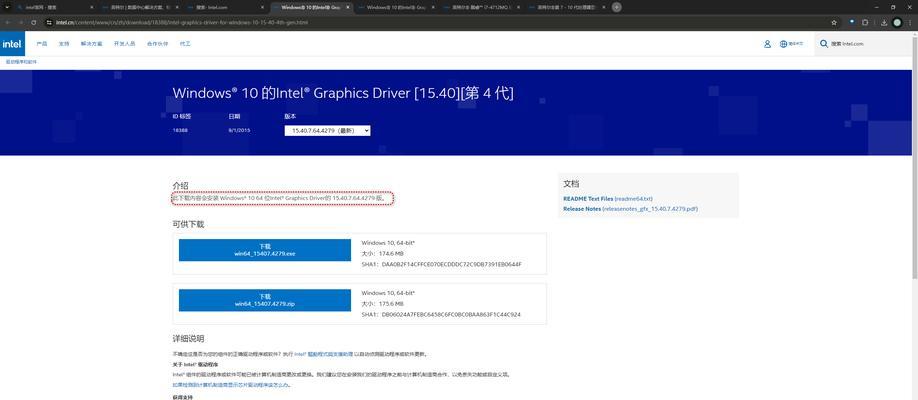Open the blue extension icon in the toolbar
This screenshot has height=400, width=918.
click(852, 22)
